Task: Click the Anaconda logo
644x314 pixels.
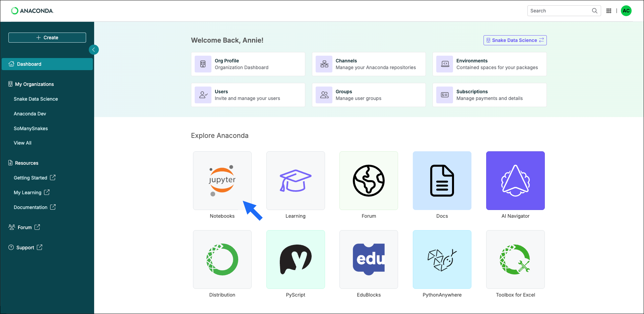Action: (x=32, y=10)
